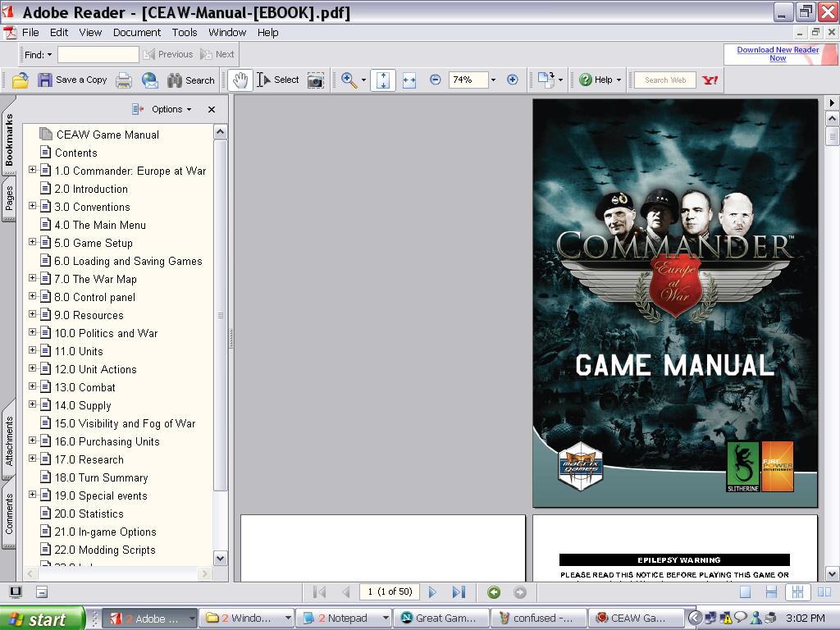Click the Search binoculars button
The image size is (840, 630).
click(190, 80)
